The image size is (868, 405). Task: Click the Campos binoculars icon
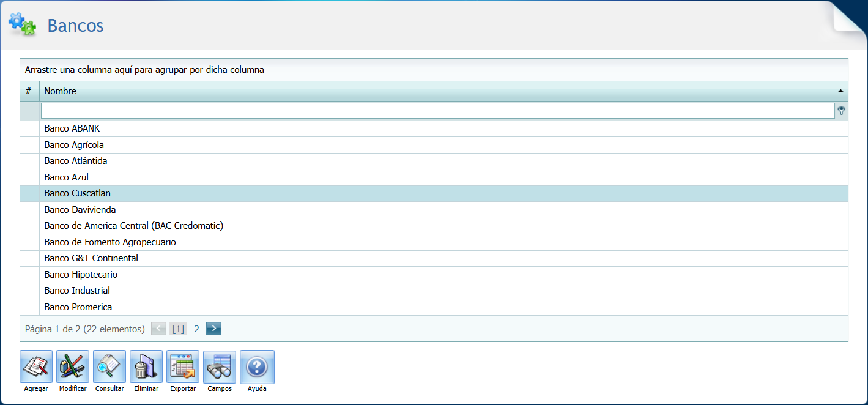point(219,366)
